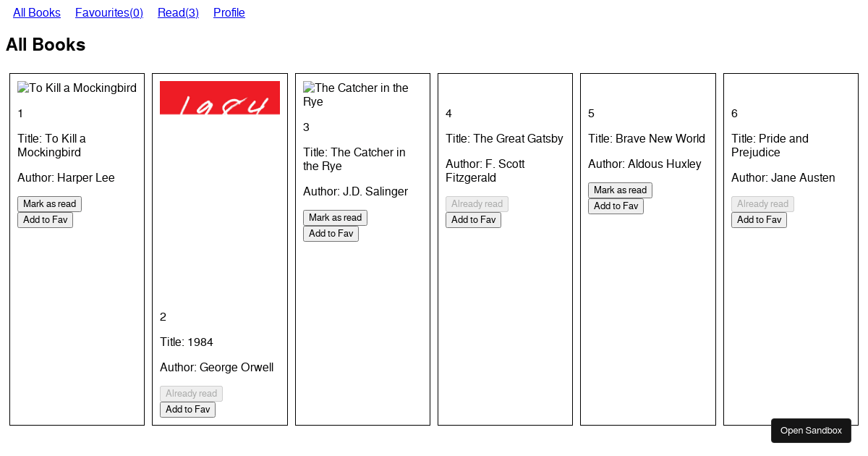Screen dimensions: 868x456
Task: Add Pride and Prejudice to favourites
Action: coord(759,220)
